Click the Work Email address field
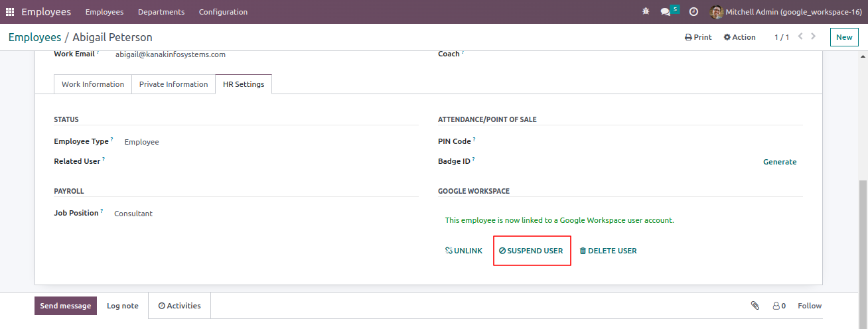The image size is (868, 329). coord(171,54)
